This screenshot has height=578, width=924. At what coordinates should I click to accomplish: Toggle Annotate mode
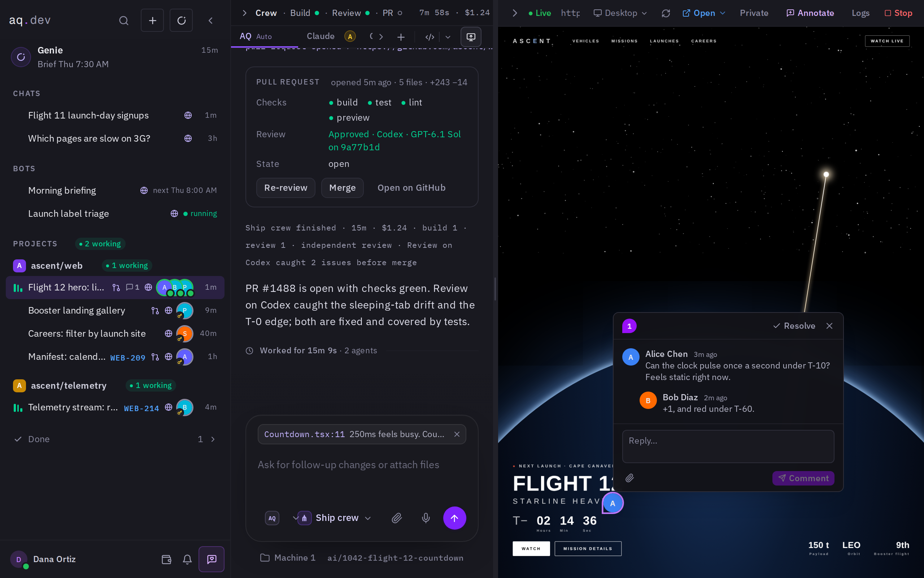point(810,13)
